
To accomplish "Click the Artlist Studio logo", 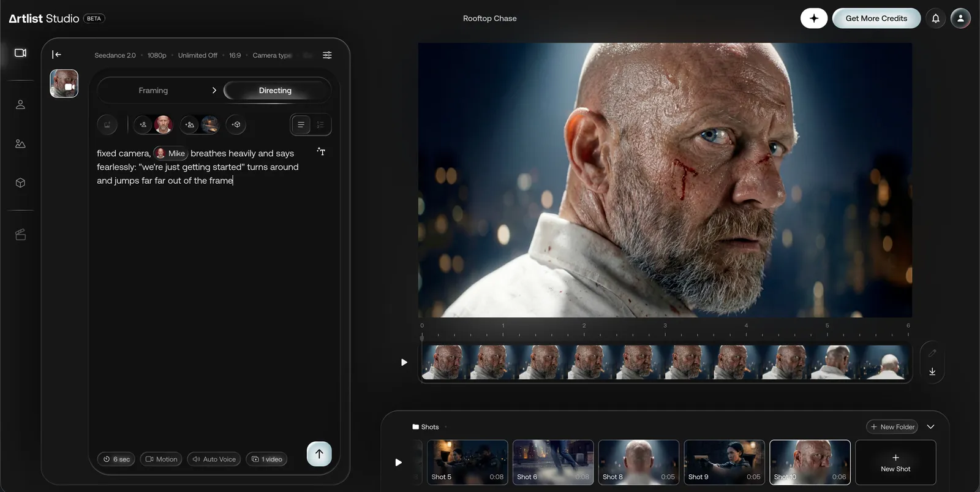I will (44, 18).
